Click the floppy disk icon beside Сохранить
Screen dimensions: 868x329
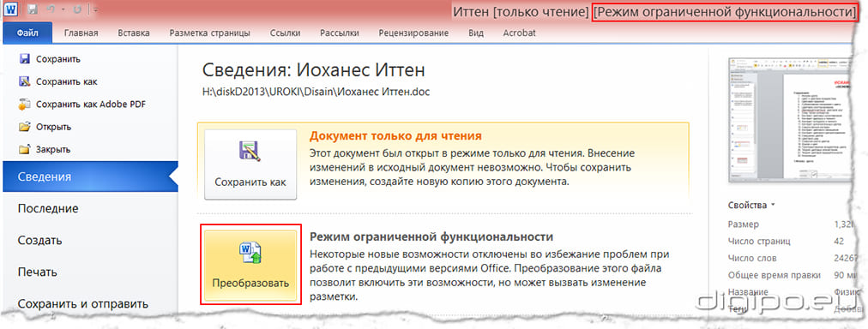[x=24, y=58]
